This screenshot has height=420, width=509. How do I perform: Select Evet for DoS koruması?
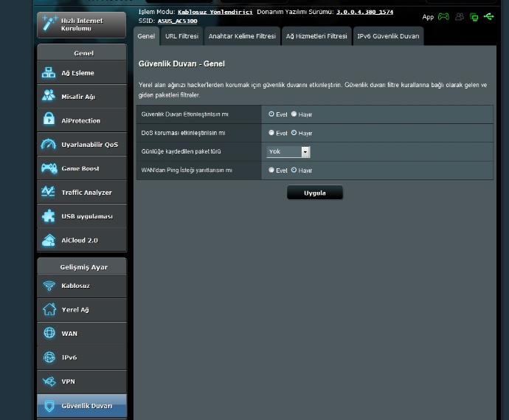271,133
